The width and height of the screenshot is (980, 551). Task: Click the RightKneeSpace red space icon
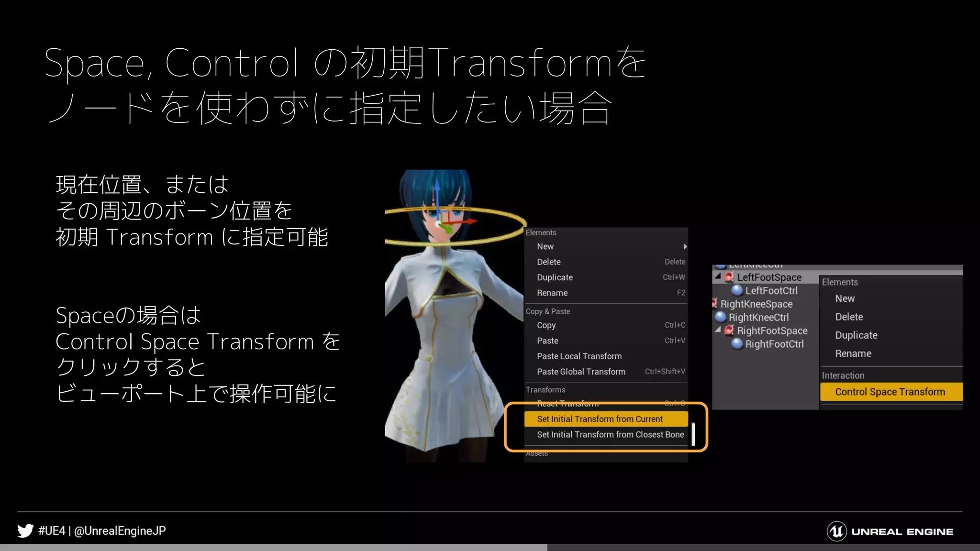point(714,303)
